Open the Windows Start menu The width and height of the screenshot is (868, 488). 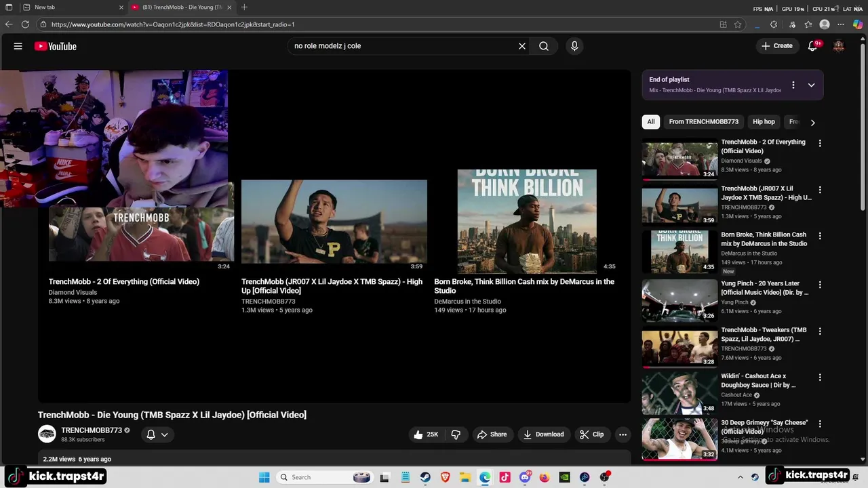point(264,477)
